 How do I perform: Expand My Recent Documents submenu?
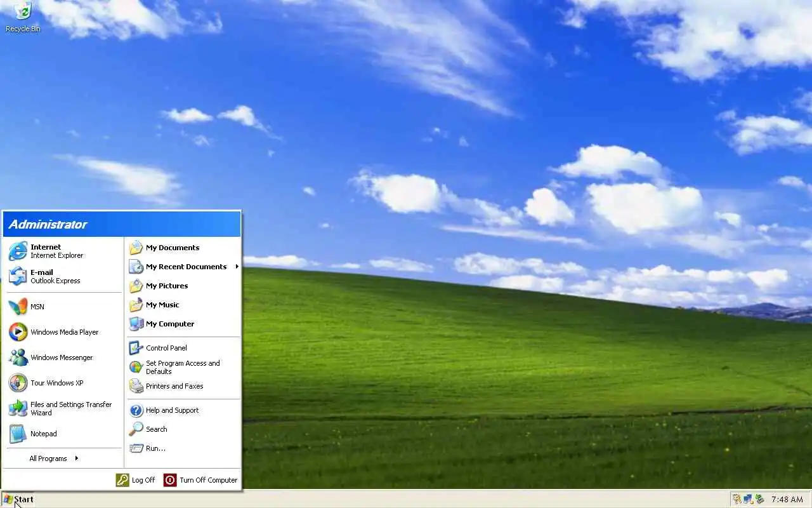pyautogui.click(x=183, y=267)
